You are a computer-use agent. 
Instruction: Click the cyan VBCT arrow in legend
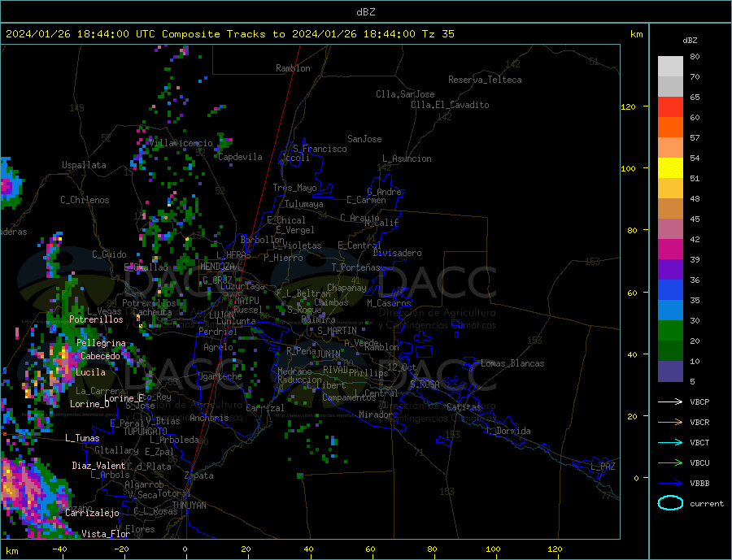click(x=670, y=442)
